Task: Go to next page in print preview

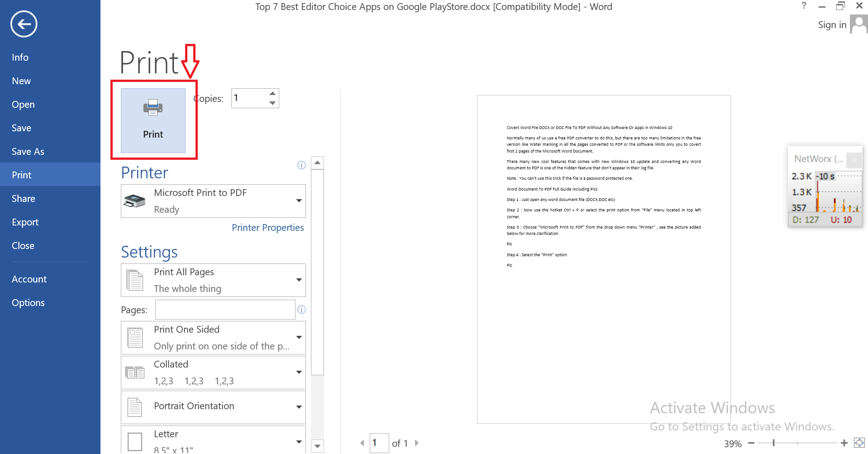Action: [x=417, y=443]
